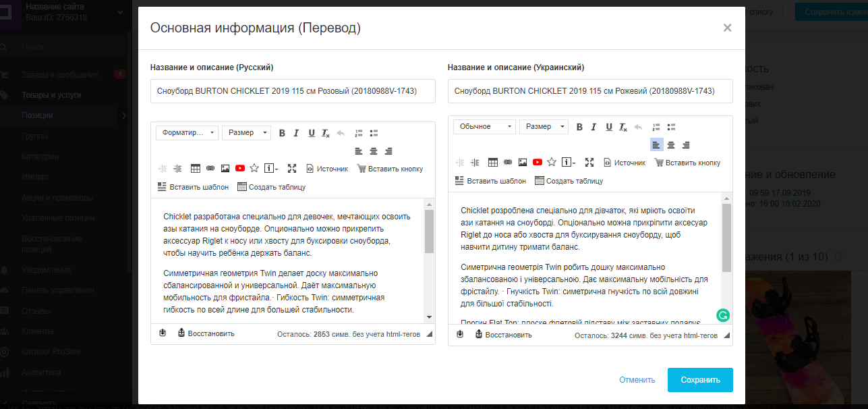Screen dimensions: 868x409
Task: Embed YouTube video in Ukrainian editor
Action: point(538,163)
